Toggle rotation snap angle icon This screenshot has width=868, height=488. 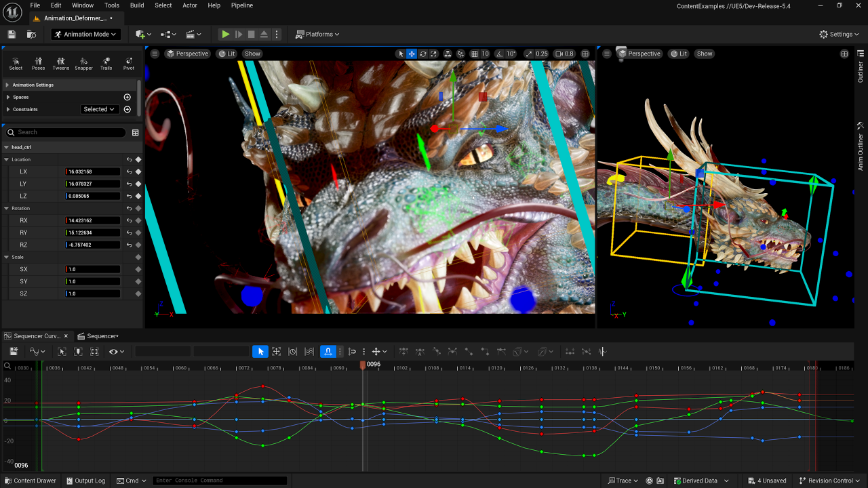pos(500,54)
